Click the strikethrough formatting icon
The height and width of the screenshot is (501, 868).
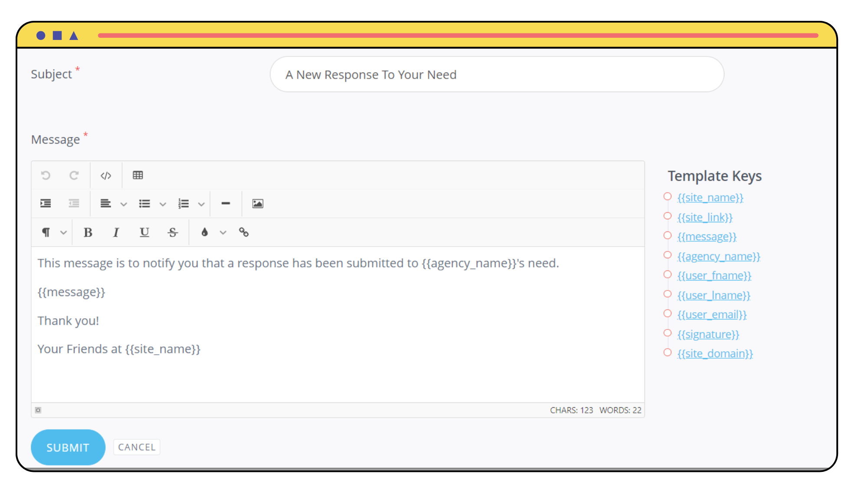pyautogui.click(x=174, y=233)
